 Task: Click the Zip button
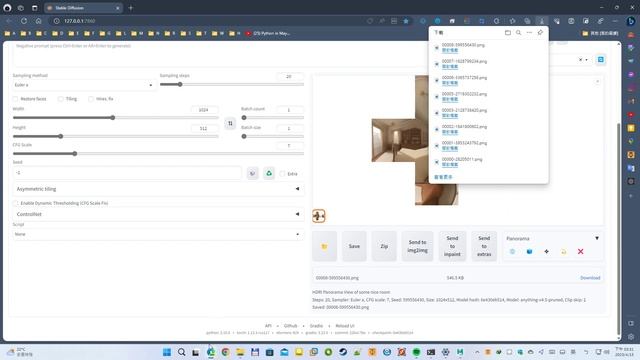coord(384,246)
